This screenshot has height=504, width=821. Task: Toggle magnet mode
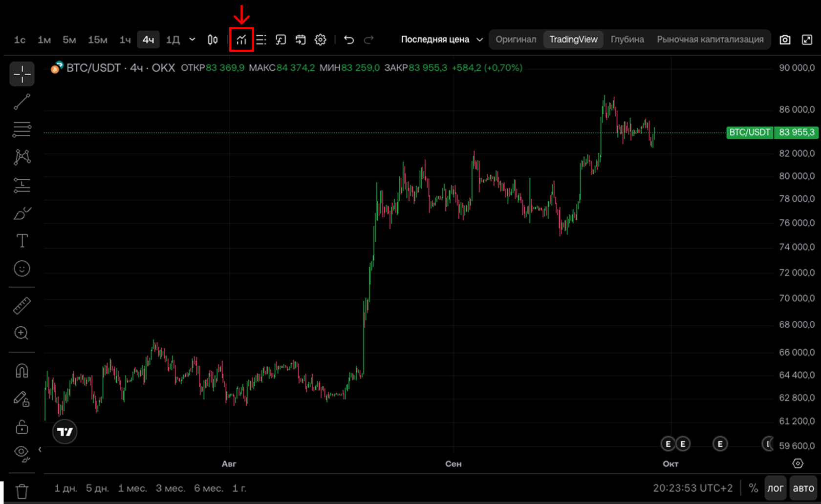(22, 371)
